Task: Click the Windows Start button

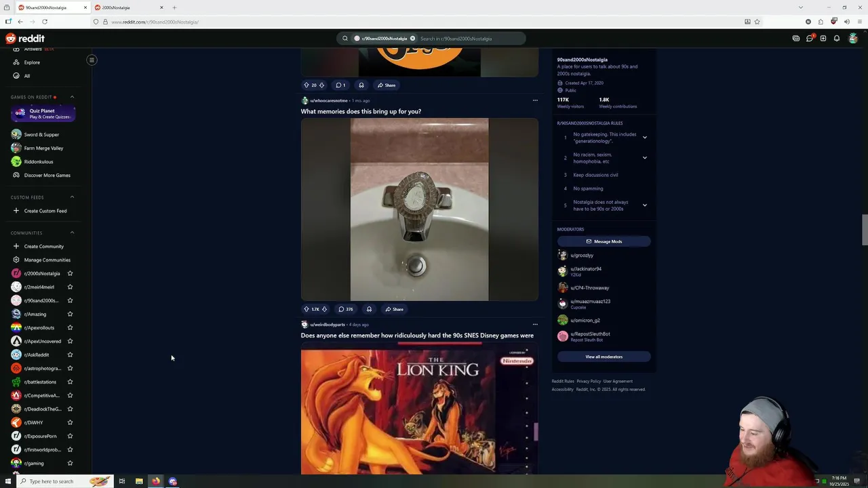Action: [8, 481]
